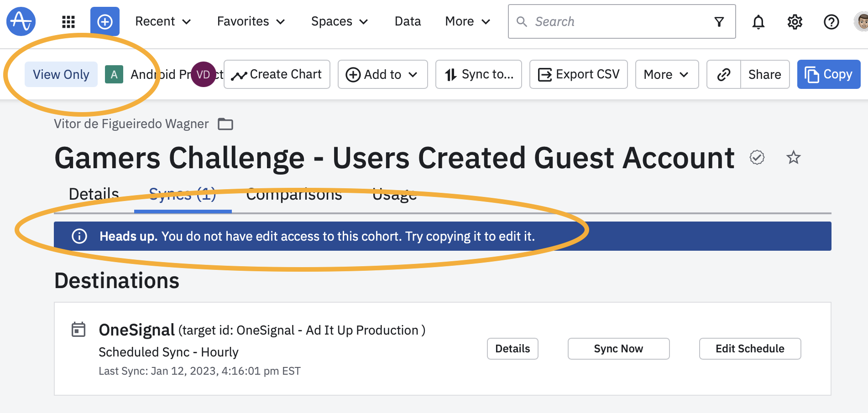
Task: Open the Add to dropdown
Action: tap(382, 74)
